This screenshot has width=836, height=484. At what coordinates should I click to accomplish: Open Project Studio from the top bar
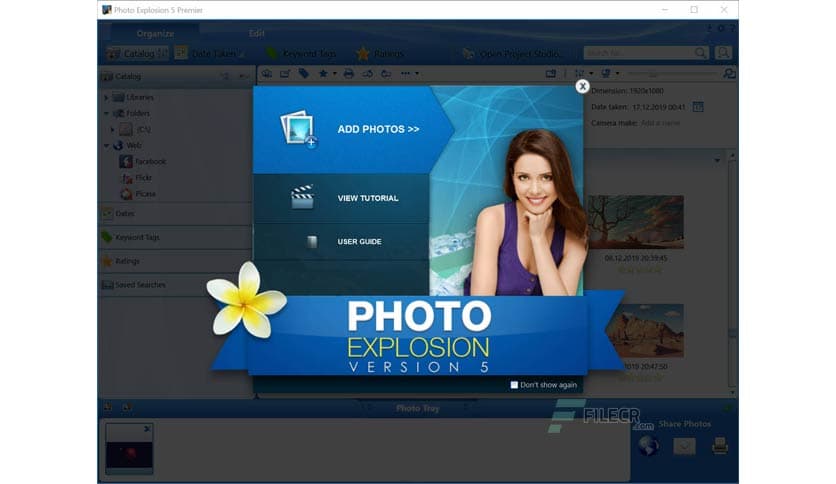pyautogui.click(x=512, y=53)
